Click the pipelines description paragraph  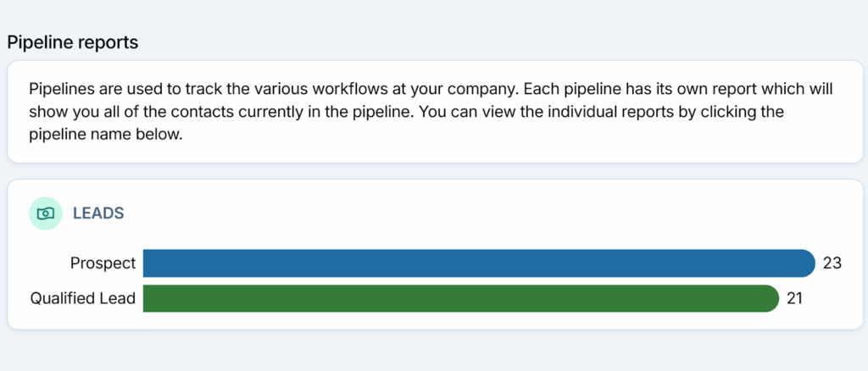tap(432, 112)
